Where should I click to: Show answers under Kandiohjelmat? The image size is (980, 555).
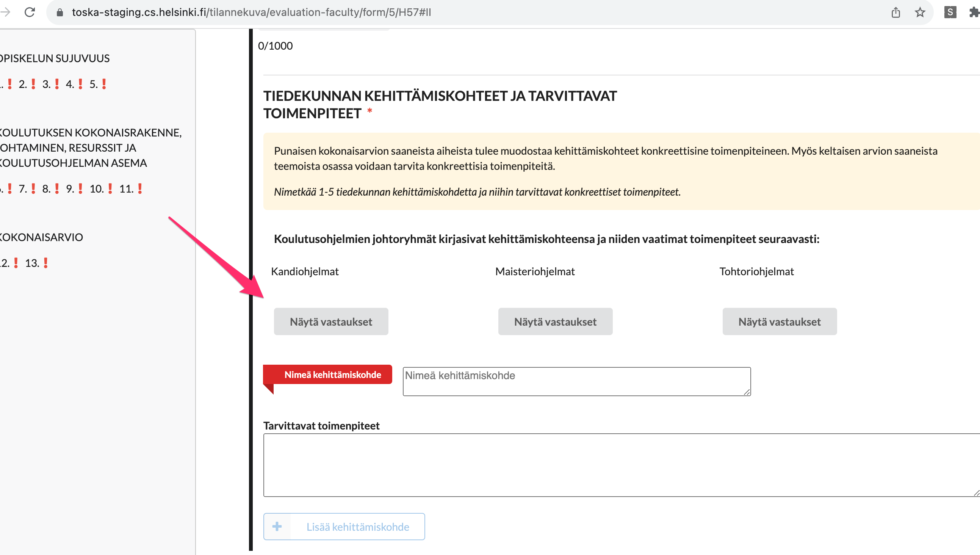331,321
